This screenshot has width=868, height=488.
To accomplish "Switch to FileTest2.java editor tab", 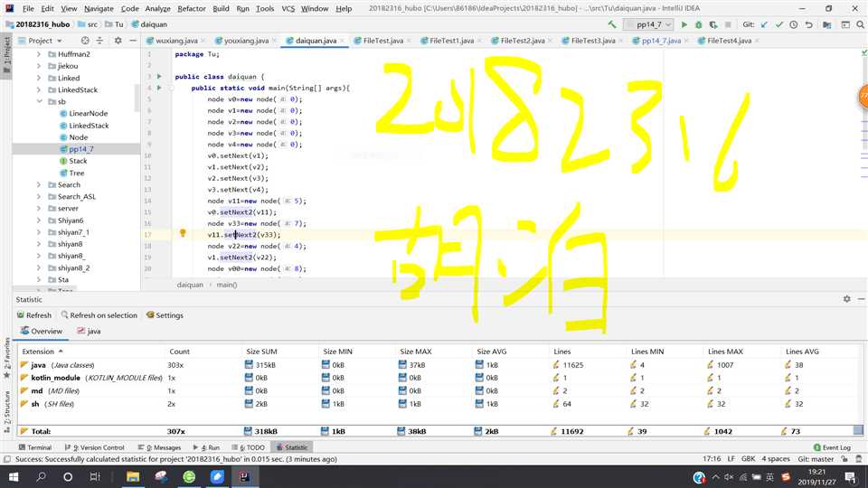I will (x=522, y=41).
